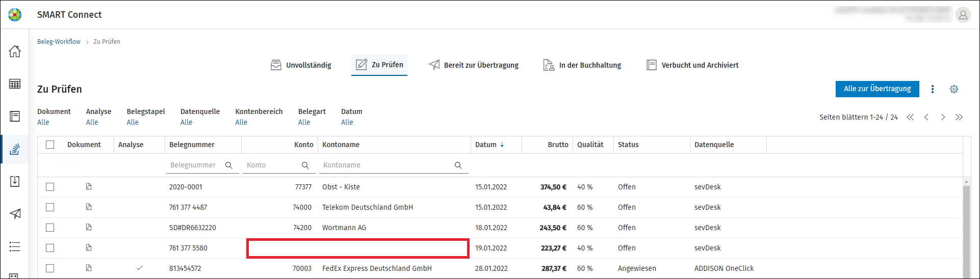Image resolution: width=980 pixels, height=279 pixels.
Task: Click search icon in Konto filter
Action: pyautogui.click(x=305, y=165)
